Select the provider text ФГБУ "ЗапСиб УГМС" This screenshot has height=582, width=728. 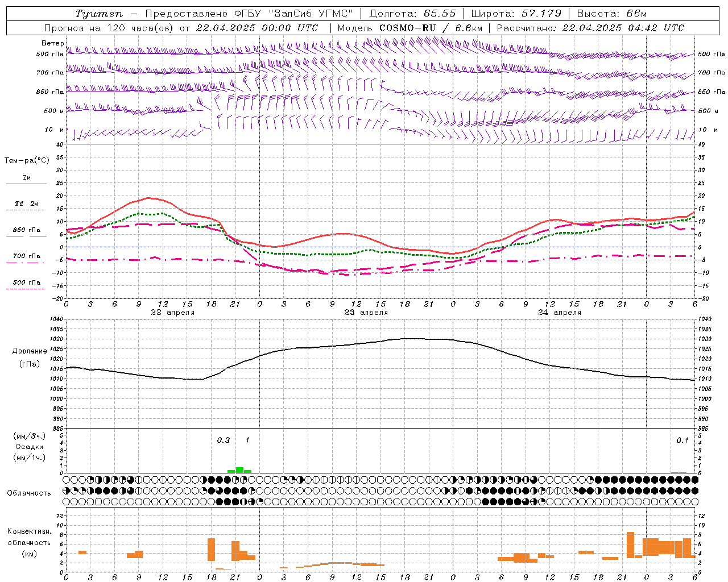pos(293,14)
